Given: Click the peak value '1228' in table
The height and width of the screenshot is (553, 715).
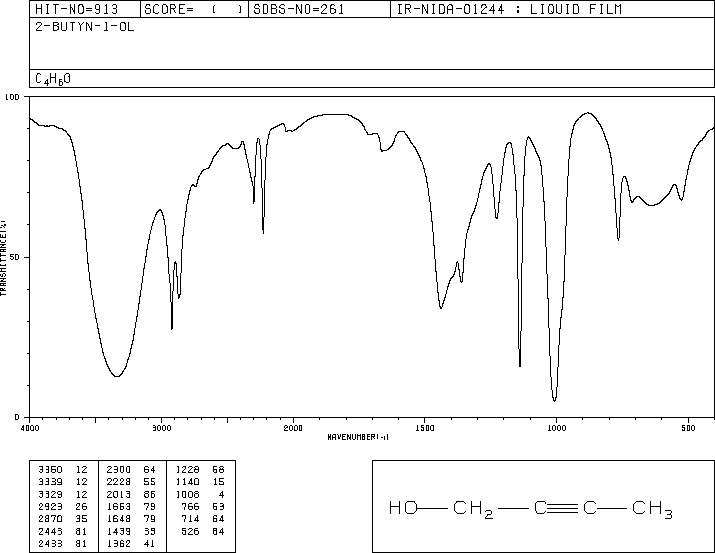Looking at the screenshot, I should (187, 470).
